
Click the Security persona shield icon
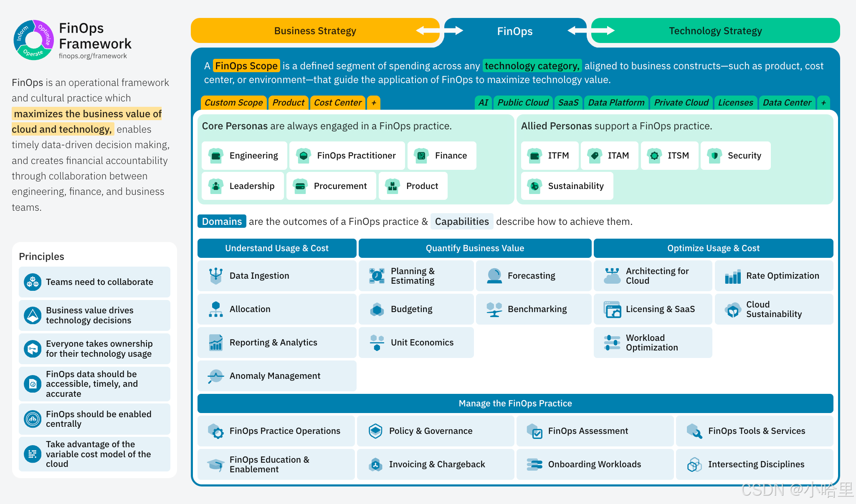(714, 156)
